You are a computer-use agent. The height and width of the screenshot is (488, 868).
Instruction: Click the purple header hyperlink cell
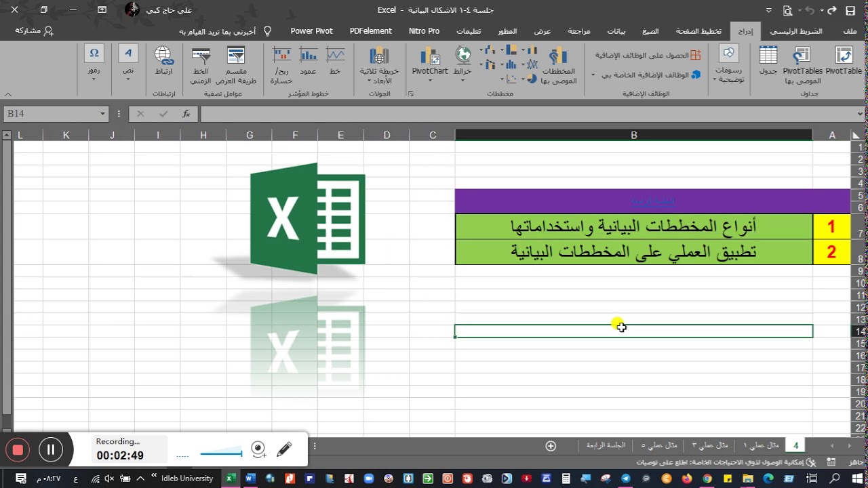pos(652,201)
